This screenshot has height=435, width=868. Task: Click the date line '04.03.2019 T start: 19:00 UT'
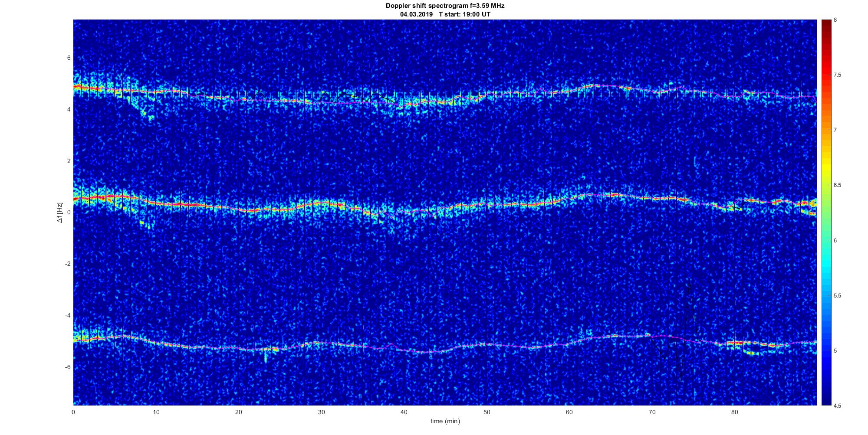click(445, 14)
